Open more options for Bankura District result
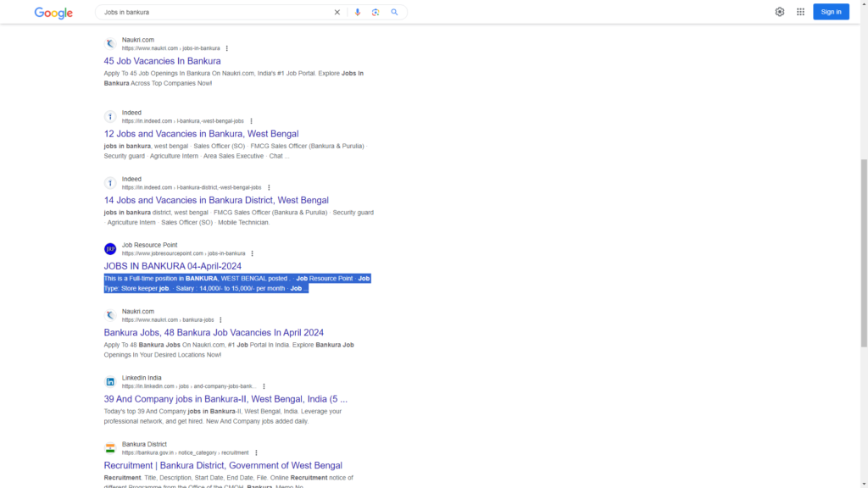 (256, 452)
